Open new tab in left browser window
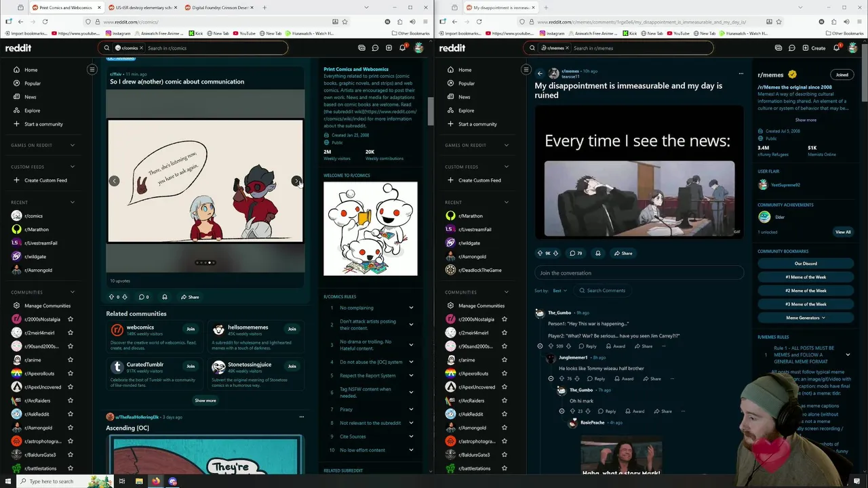Viewport: 868px width, 488px height. pyautogui.click(x=264, y=7)
